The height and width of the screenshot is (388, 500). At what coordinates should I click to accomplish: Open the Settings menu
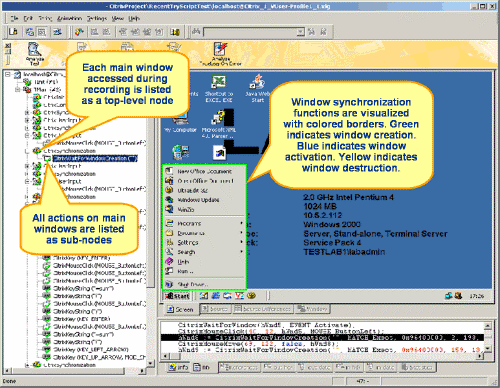(97, 18)
